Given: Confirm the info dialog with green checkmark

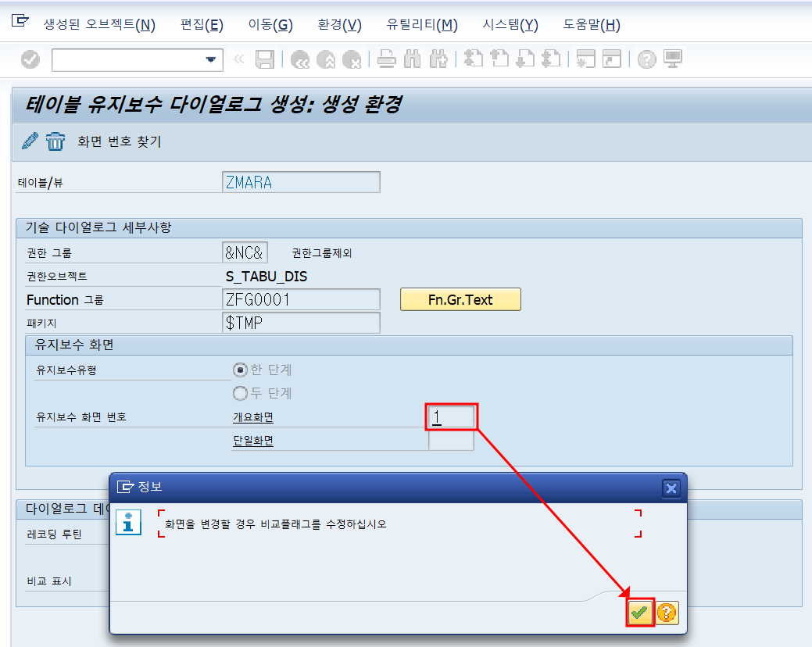Looking at the screenshot, I should click(x=639, y=613).
